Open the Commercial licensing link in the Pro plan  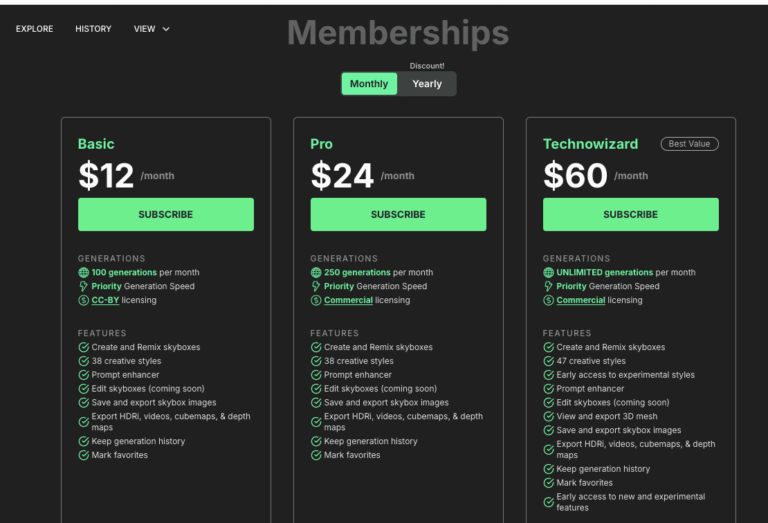click(348, 300)
